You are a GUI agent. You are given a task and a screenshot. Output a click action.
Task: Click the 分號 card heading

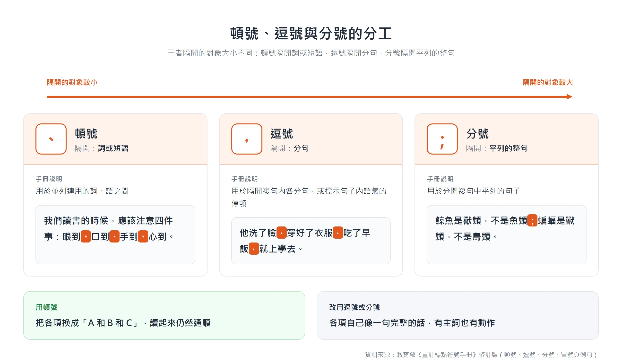477,133
